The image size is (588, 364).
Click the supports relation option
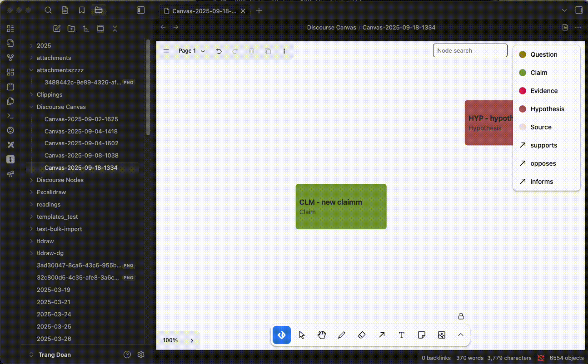pos(543,145)
